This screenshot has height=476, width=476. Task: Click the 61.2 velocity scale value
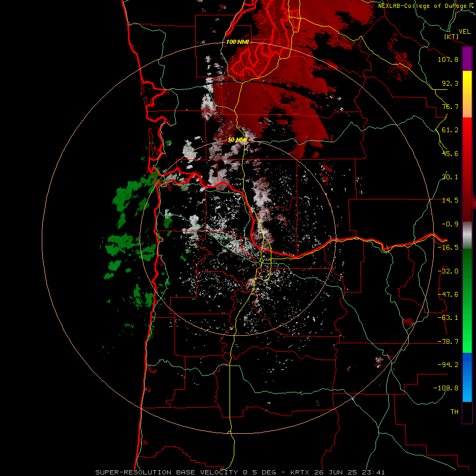coord(450,130)
